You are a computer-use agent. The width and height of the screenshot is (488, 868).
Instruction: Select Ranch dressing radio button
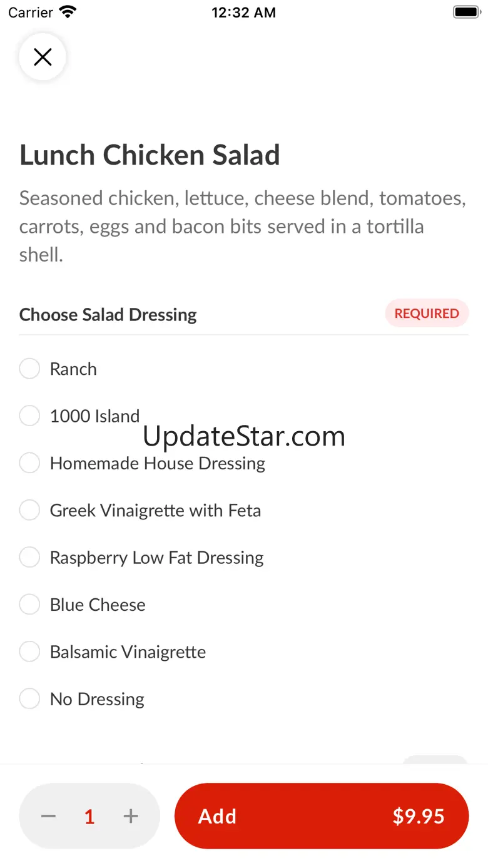29,369
